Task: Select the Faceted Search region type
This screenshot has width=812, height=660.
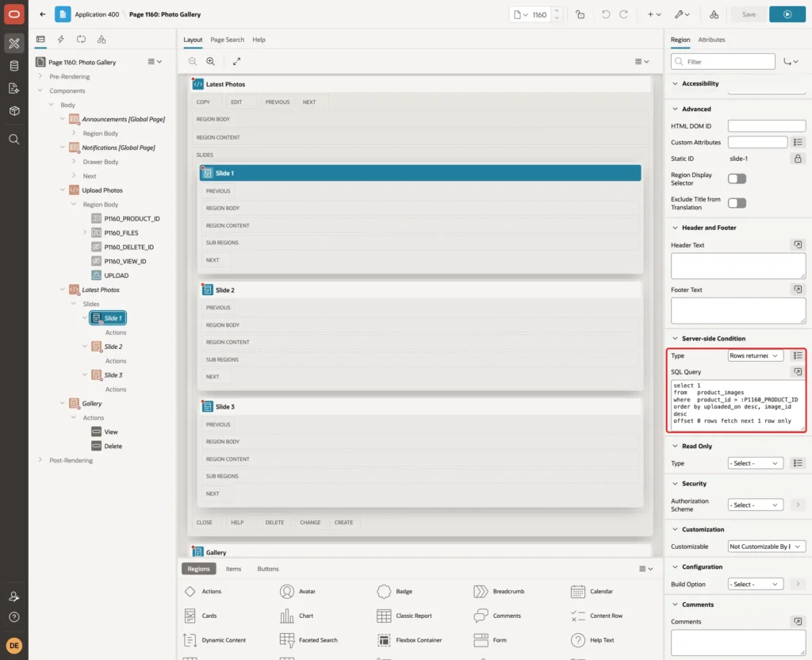Action: point(308,640)
